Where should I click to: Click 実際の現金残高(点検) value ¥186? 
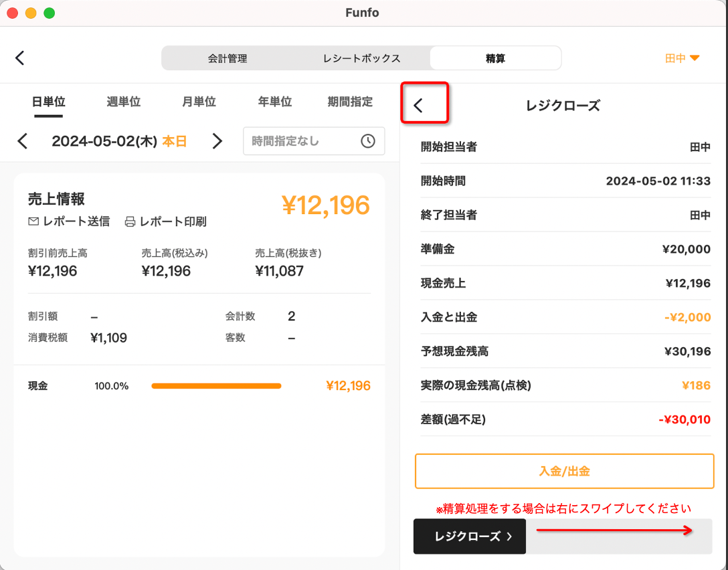(x=696, y=385)
